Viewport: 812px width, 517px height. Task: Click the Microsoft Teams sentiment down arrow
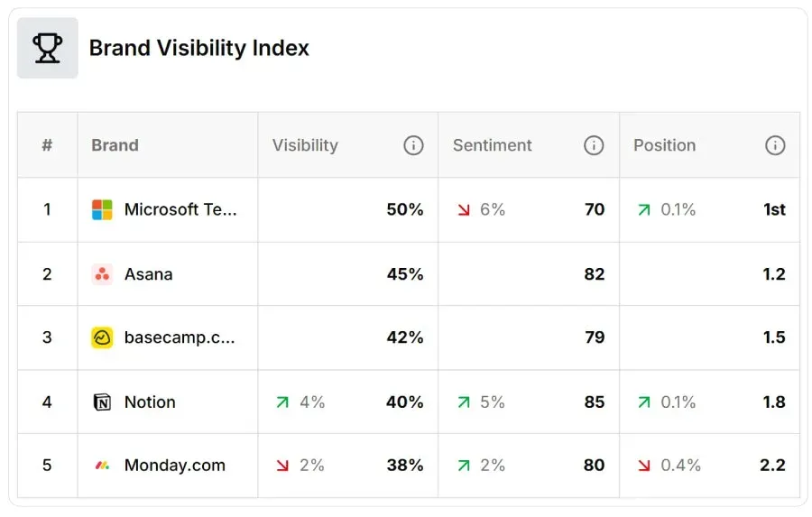464,210
